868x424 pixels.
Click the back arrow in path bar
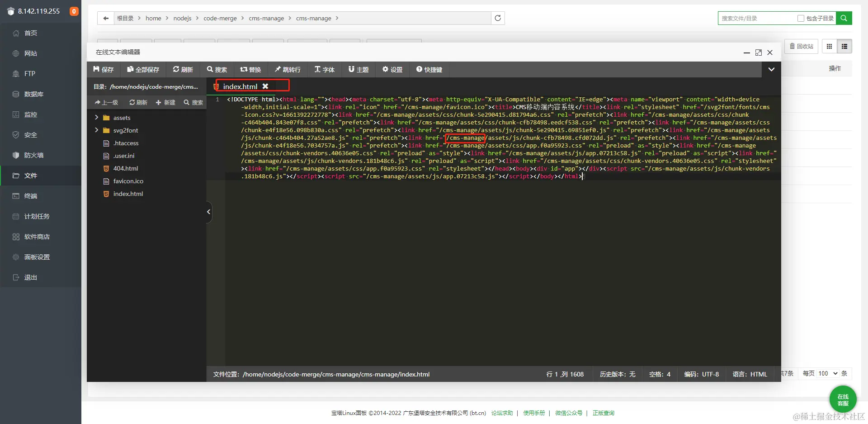click(x=106, y=18)
